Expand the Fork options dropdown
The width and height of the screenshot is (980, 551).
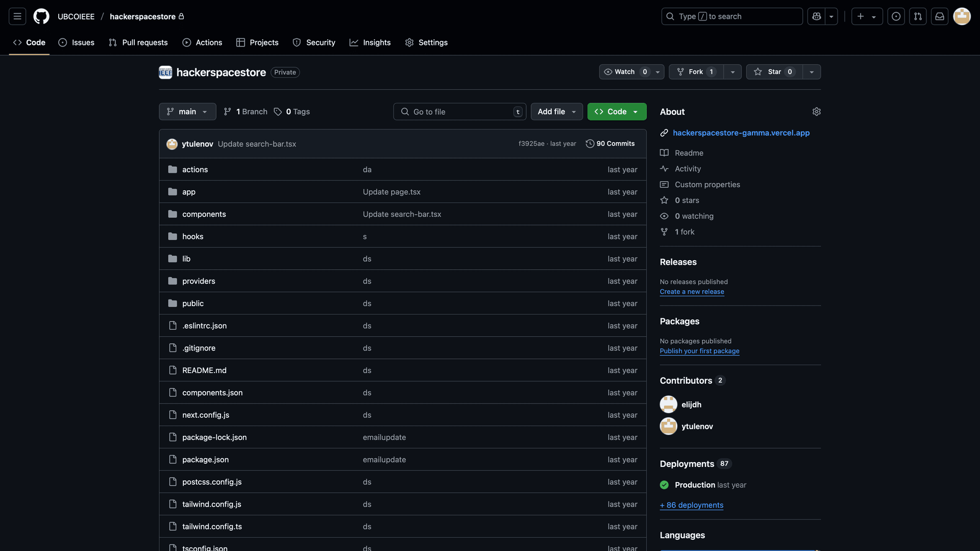coord(732,72)
